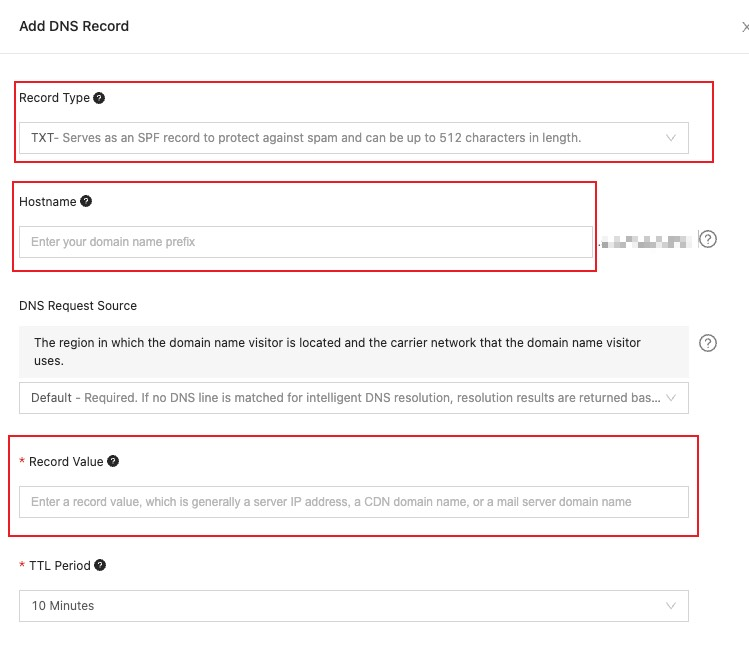Screen dimensions: 749x653
Task: Click the help icon next to Hostname label
Action: (86, 201)
